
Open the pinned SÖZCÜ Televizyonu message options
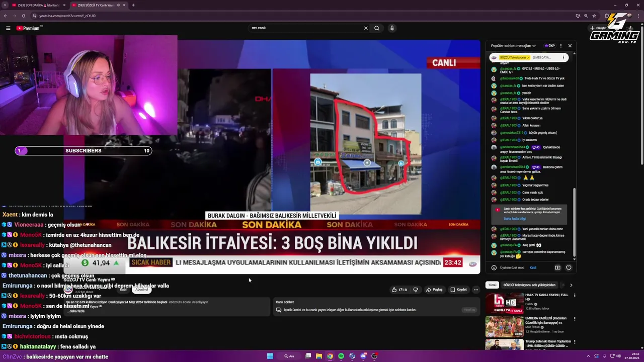(x=563, y=58)
